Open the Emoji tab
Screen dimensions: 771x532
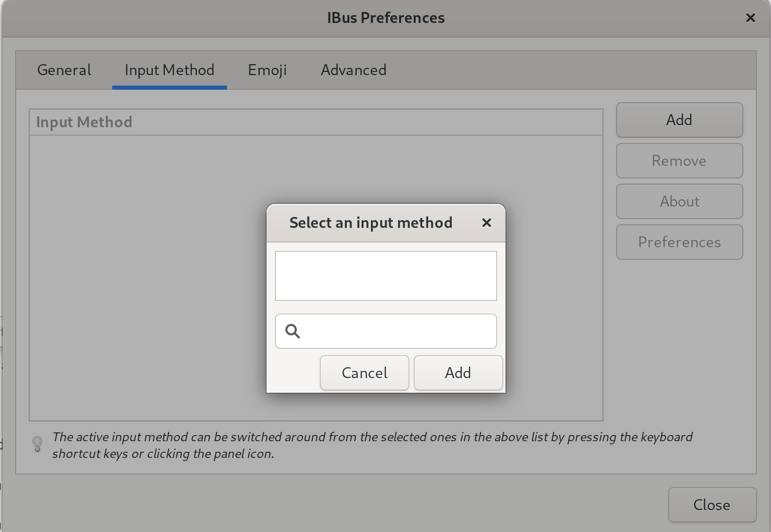267,70
